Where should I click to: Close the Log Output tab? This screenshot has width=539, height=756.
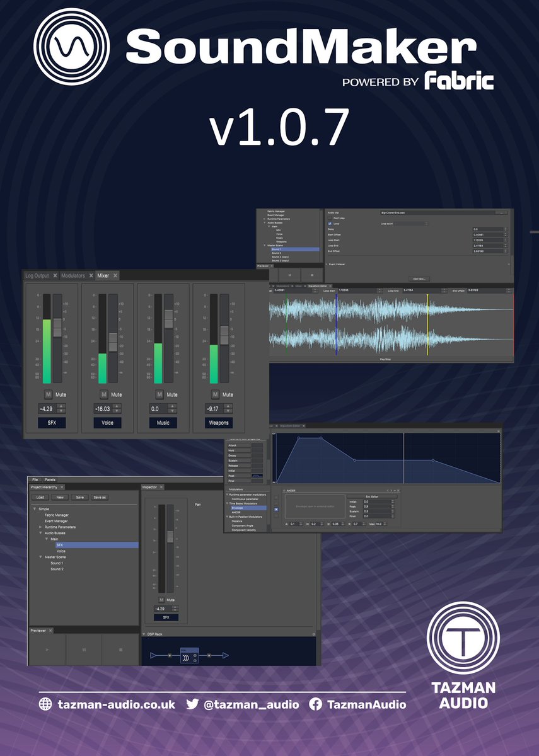tap(55, 276)
